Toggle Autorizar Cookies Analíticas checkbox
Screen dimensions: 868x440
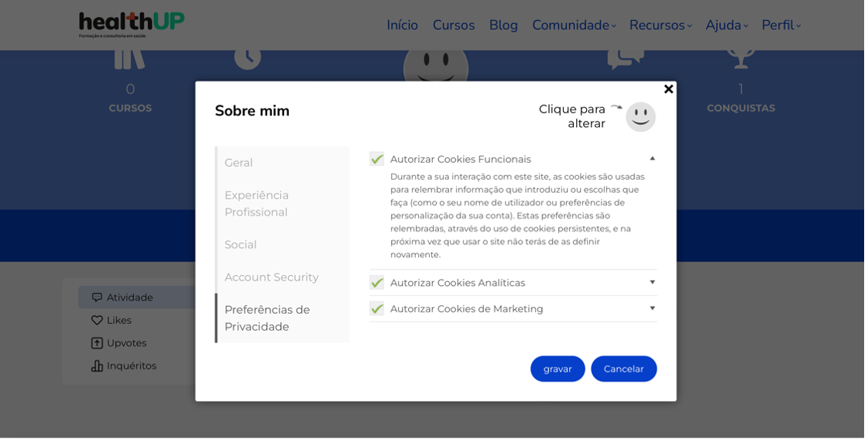(x=378, y=284)
